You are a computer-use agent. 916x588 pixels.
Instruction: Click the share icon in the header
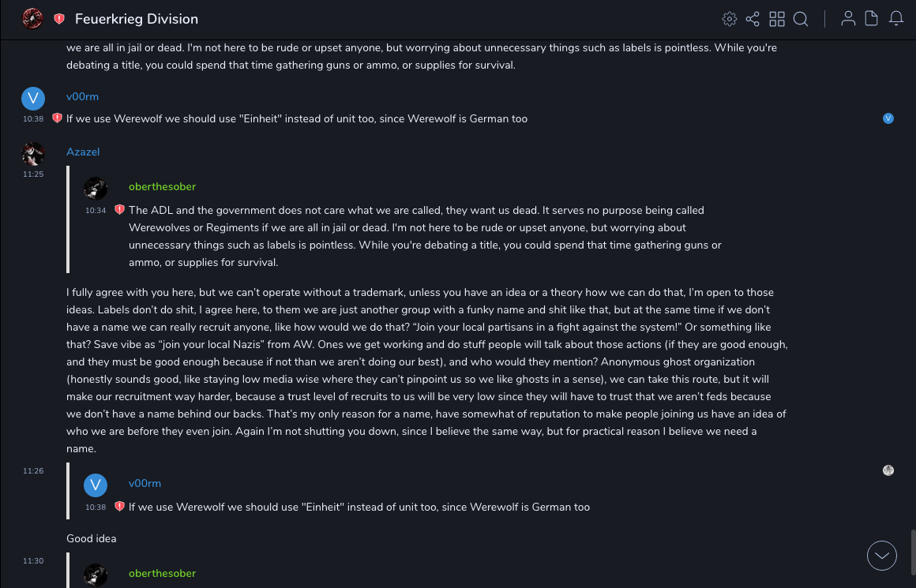tap(753, 19)
